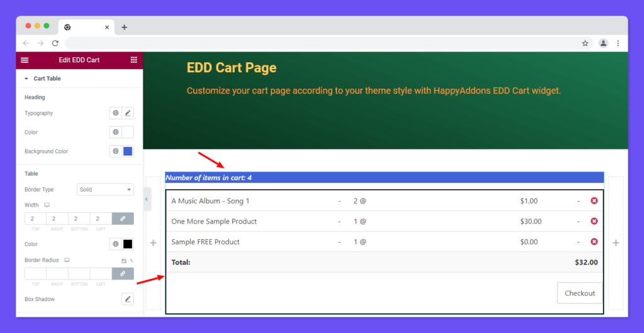This screenshot has width=644, height=333.
Task: Click Border Radius BOTTOM input field
Action: coord(79,273)
